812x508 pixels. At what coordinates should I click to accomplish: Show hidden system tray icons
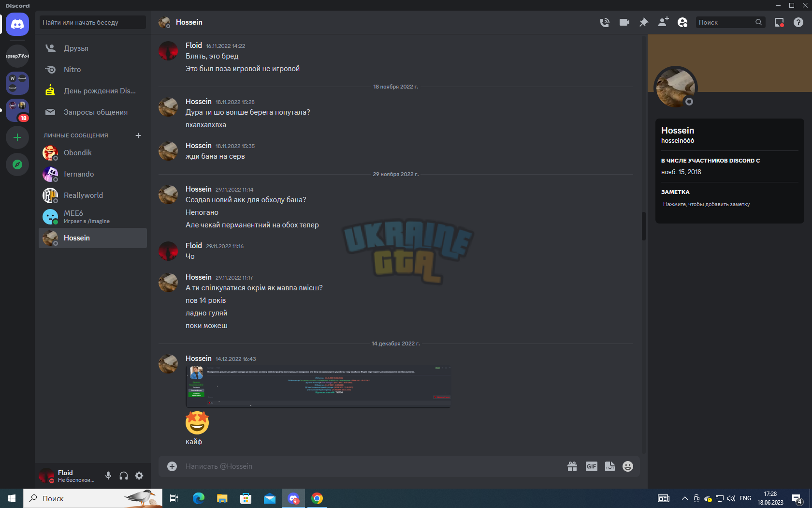(x=684, y=498)
